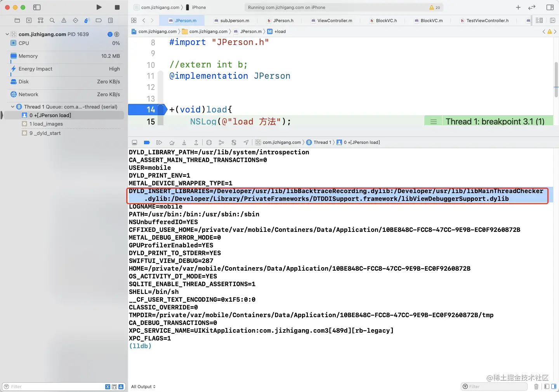The width and height of the screenshot is (559, 392).
Task: Collapse the com.jizhigang.com process tree
Action: (7, 34)
